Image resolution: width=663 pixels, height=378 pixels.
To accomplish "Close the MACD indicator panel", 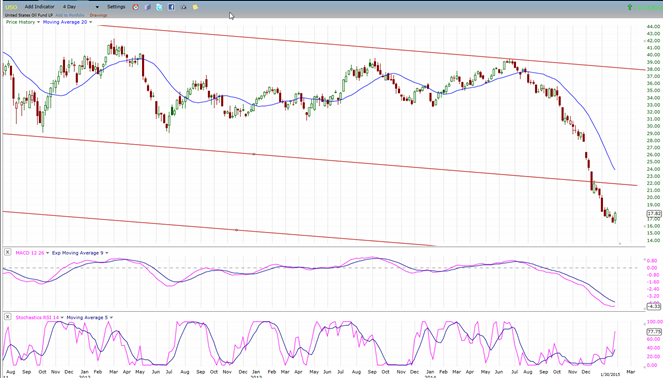I will [x=7, y=252].
